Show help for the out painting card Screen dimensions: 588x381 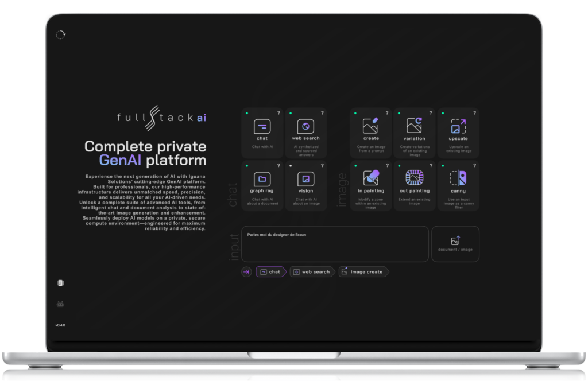tap(431, 165)
